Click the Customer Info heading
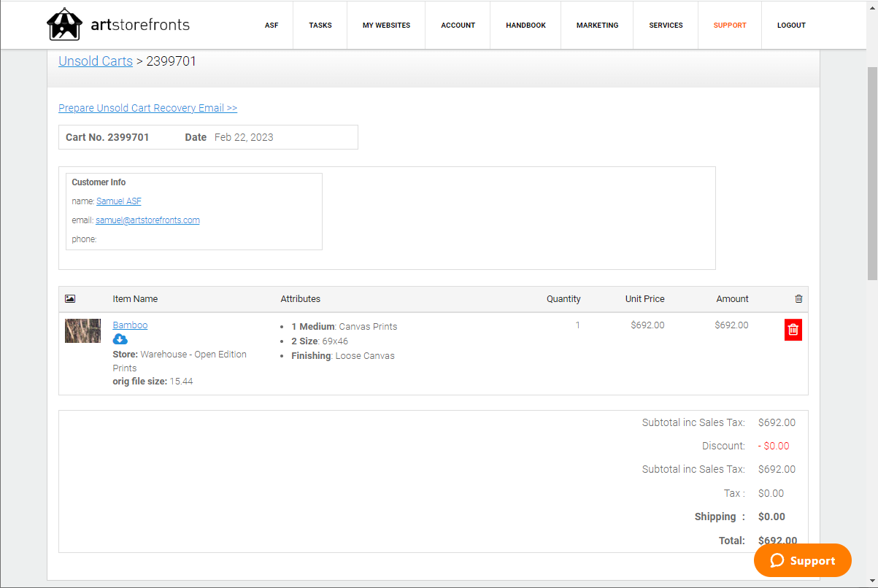The image size is (878, 588). pyautogui.click(x=99, y=182)
